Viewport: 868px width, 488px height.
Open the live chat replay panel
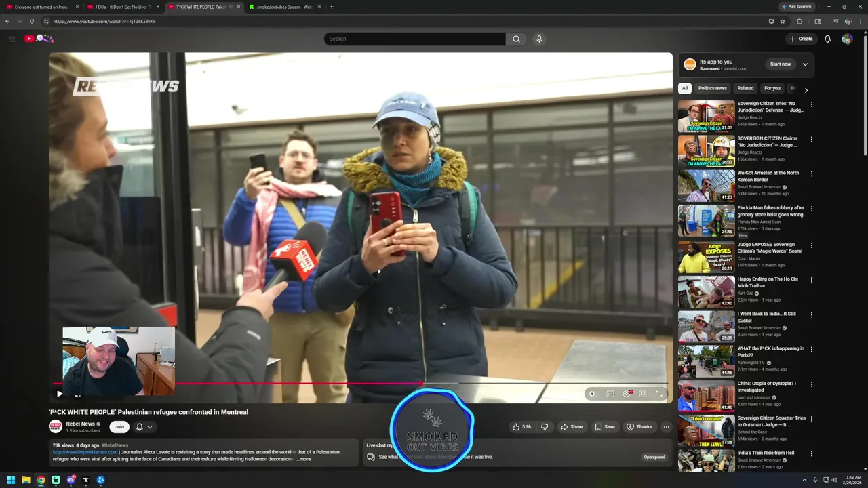tap(654, 457)
